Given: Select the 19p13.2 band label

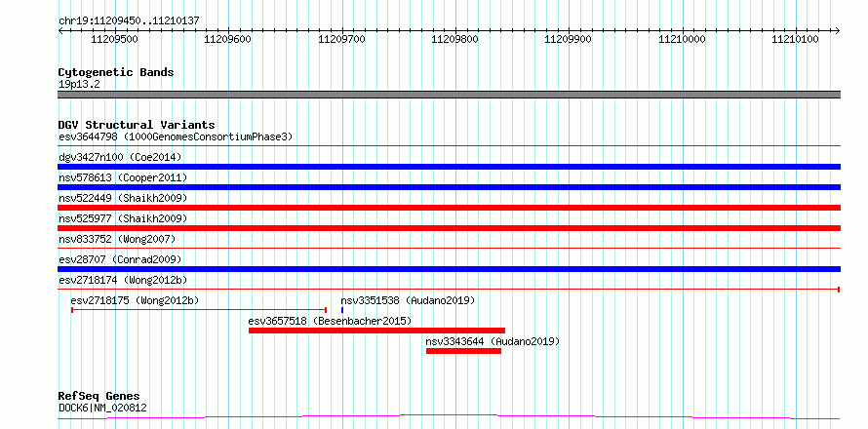Looking at the screenshot, I should point(79,84).
